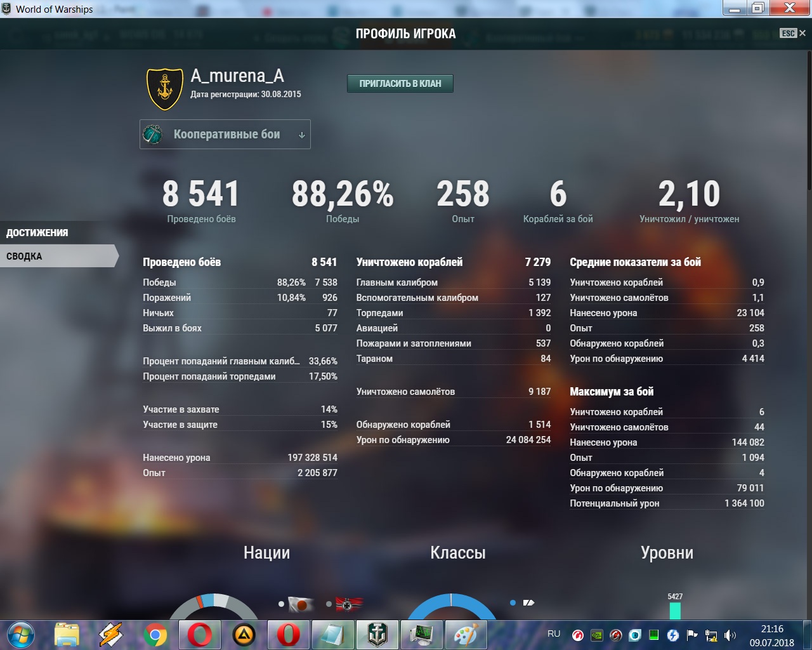Viewport: 812px width, 650px height.
Task: Click the Пожарами и затоплениями row
Action: 454,343
